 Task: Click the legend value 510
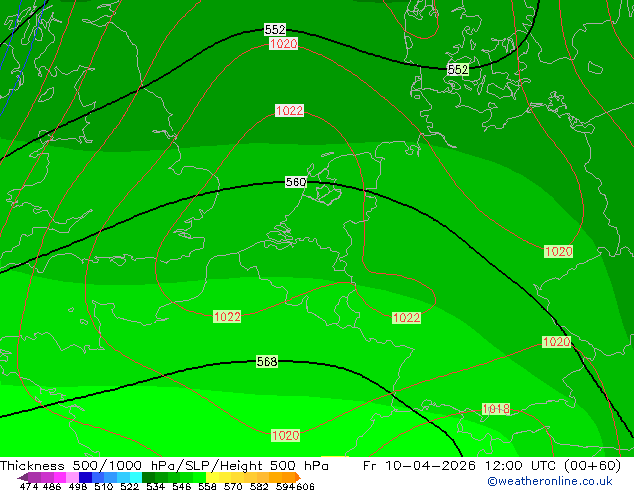(104, 486)
